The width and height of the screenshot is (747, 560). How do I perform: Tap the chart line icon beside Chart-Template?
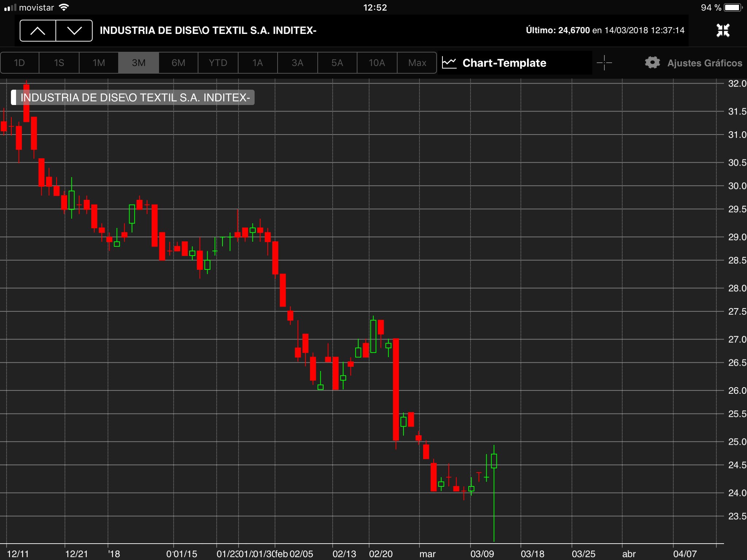coord(449,63)
